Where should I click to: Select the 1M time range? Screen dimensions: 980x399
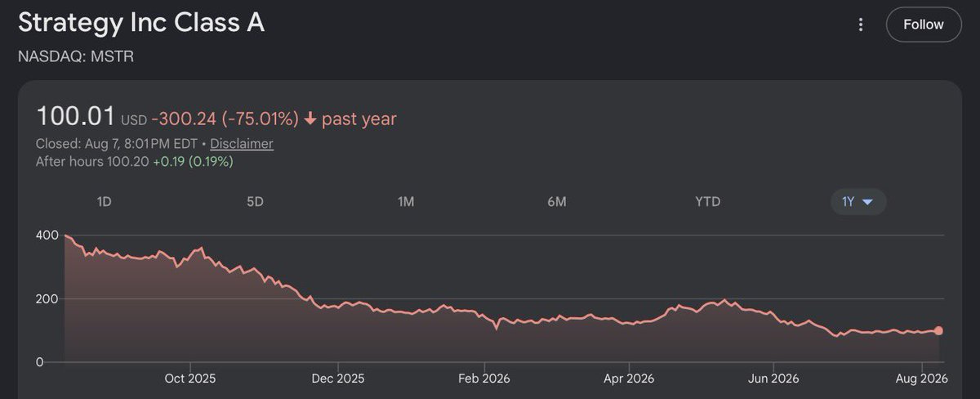[406, 202]
